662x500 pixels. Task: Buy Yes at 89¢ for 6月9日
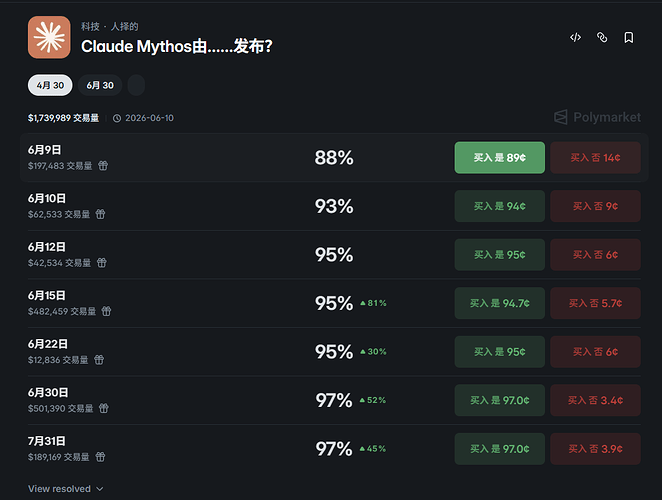click(x=499, y=158)
